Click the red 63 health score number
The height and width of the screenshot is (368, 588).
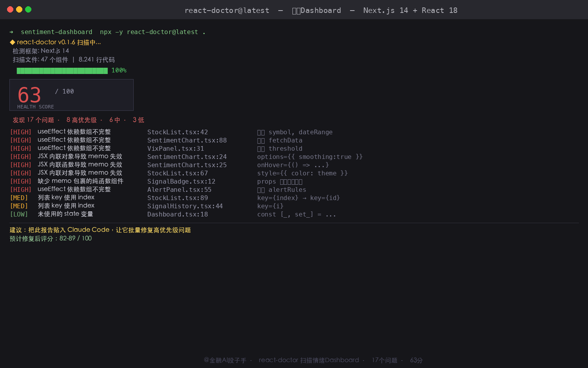(x=29, y=95)
